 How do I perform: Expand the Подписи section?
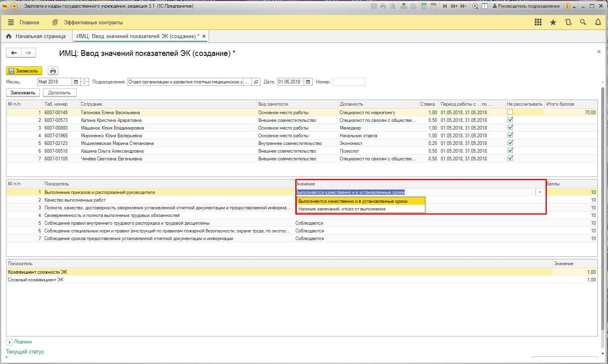(10, 342)
